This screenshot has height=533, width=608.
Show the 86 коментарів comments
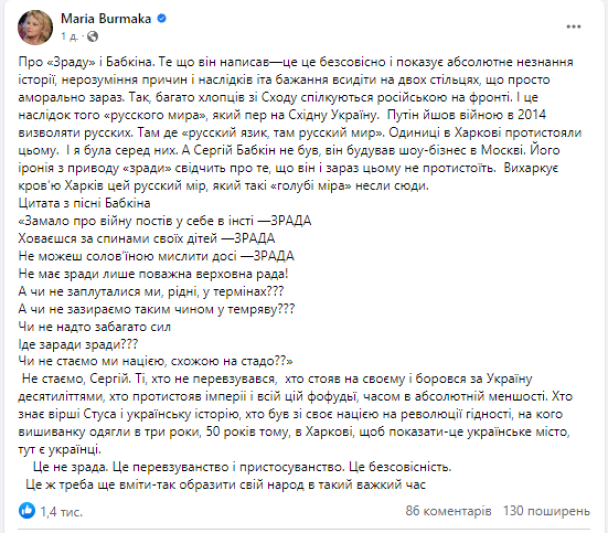click(449, 510)
